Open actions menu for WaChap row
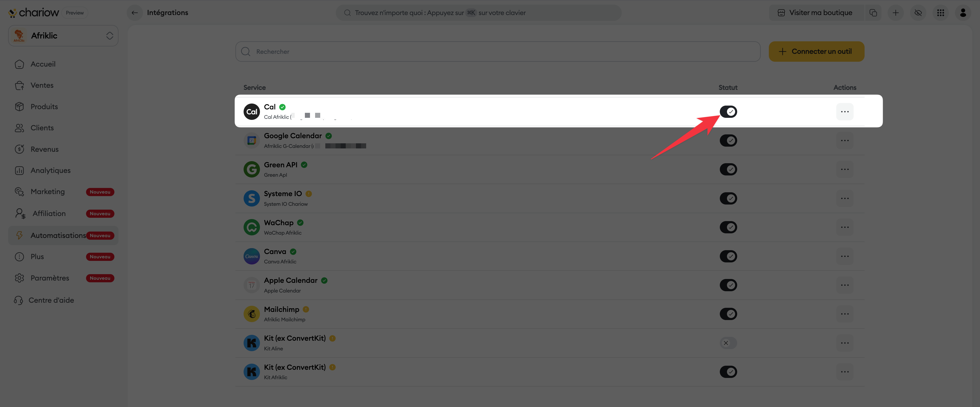980x407 pixels. 845,227
